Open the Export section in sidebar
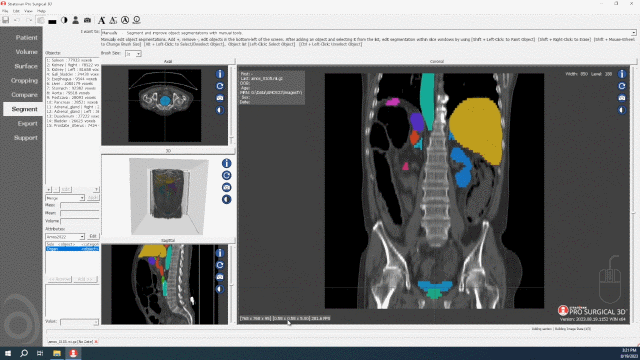The height and width of the screenshot is (360, 640). pos(27,123)
